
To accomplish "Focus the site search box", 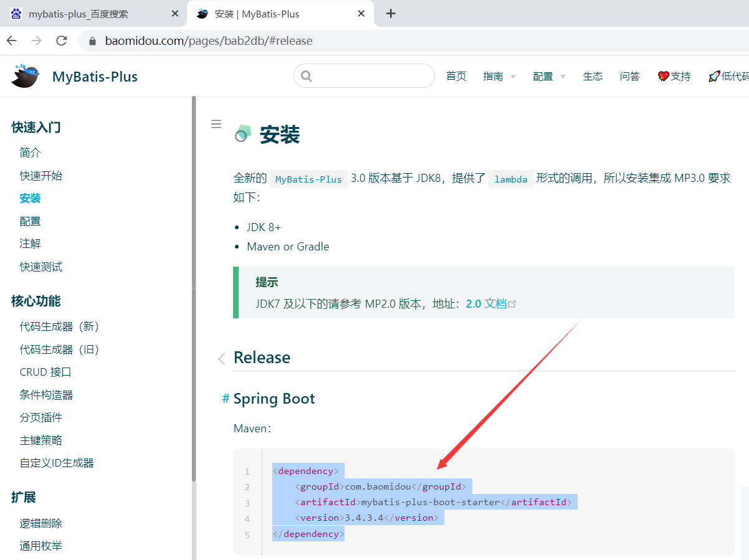I will (x=364, y=76).
